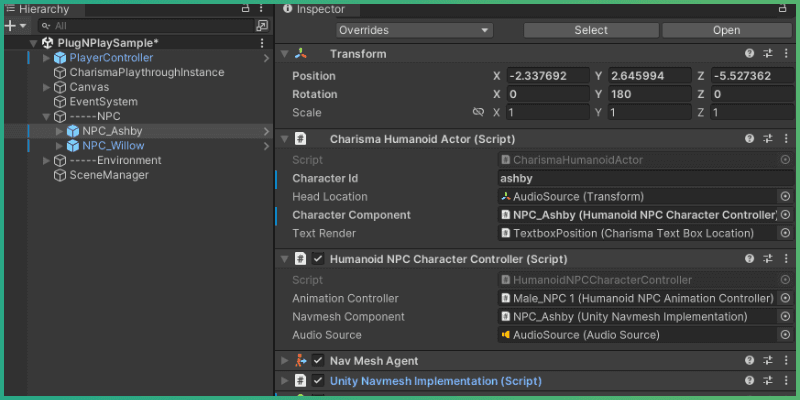Toggle the Nav Mesh Agent component checkbox

point(318,361)
